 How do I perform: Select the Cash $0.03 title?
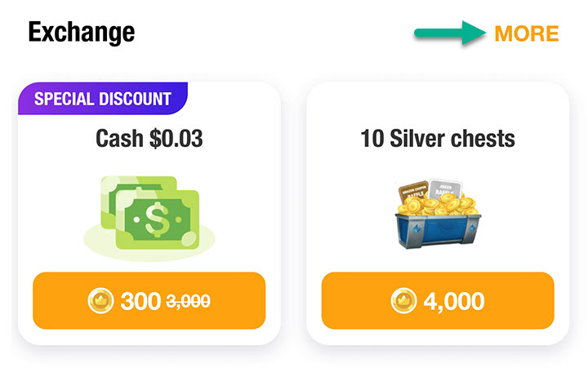pos(149,139)
